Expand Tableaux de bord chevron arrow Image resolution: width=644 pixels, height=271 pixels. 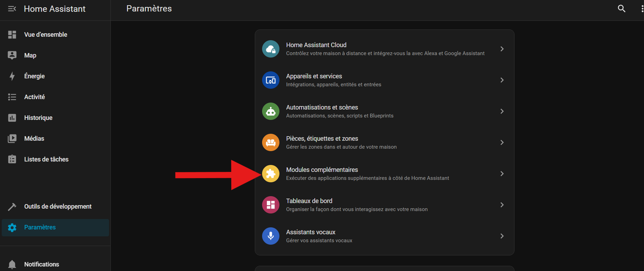(502, 205)
